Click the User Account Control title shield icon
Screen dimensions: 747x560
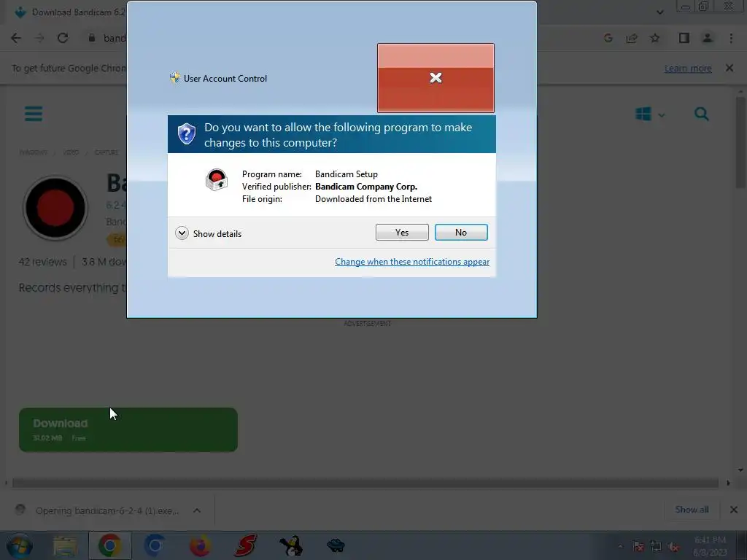tap(175, 77)
